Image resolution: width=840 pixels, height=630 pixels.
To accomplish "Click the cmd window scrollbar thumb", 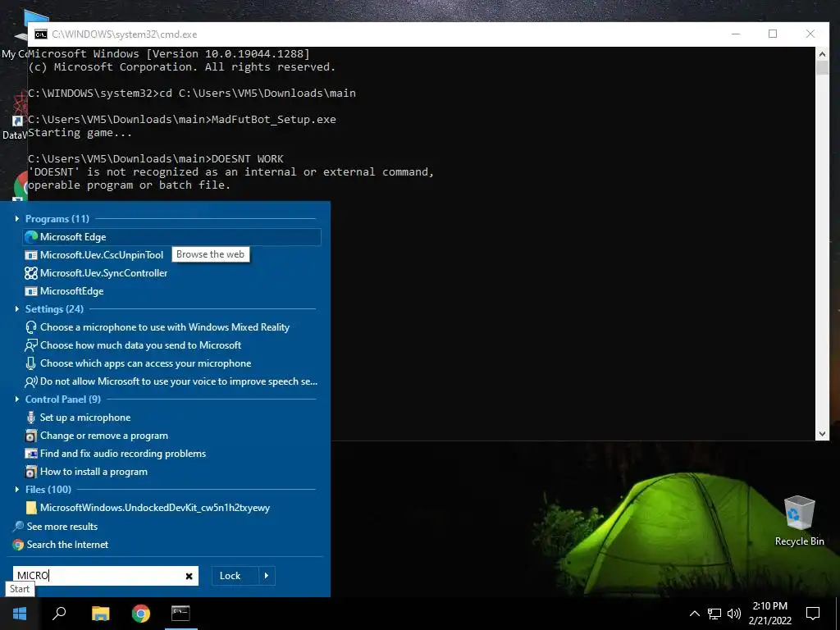I will (x=822, y=68).
